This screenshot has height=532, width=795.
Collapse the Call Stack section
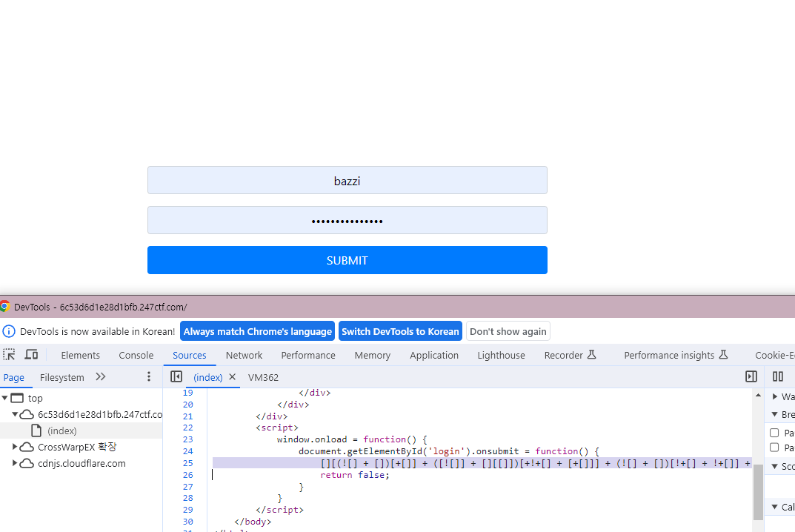coord(775,507)
